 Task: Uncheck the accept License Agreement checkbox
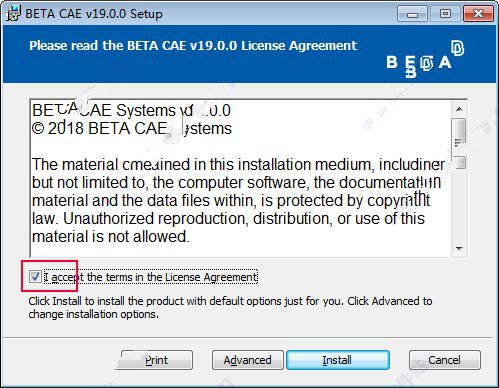pos(35,277)
